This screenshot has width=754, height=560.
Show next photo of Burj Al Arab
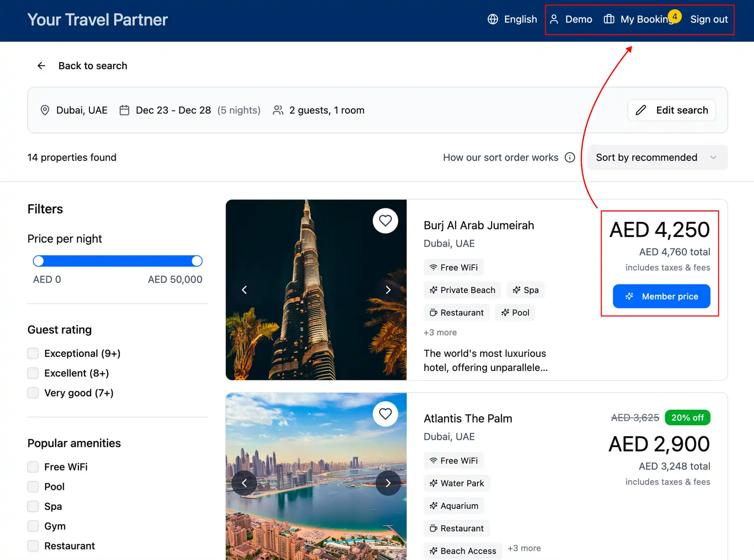388,290
